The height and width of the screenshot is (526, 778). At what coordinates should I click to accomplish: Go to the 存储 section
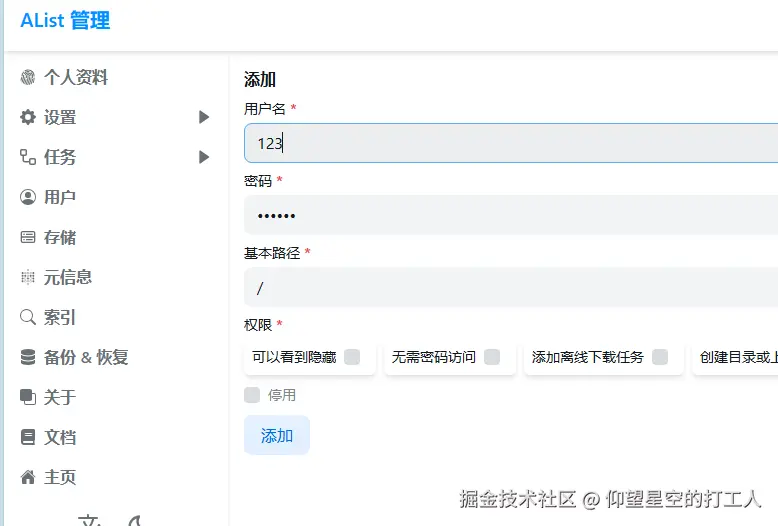[x=60, y=237]
